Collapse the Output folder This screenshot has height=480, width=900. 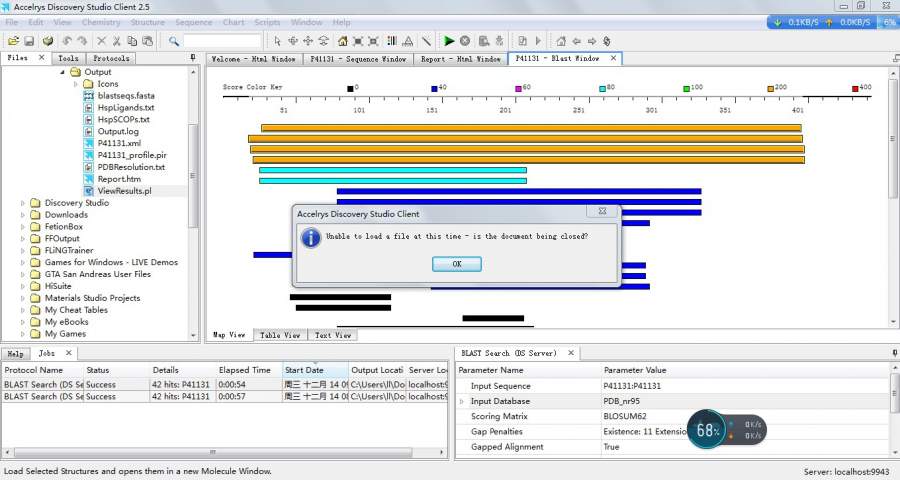pyautogui.click(x=63, y=72)
